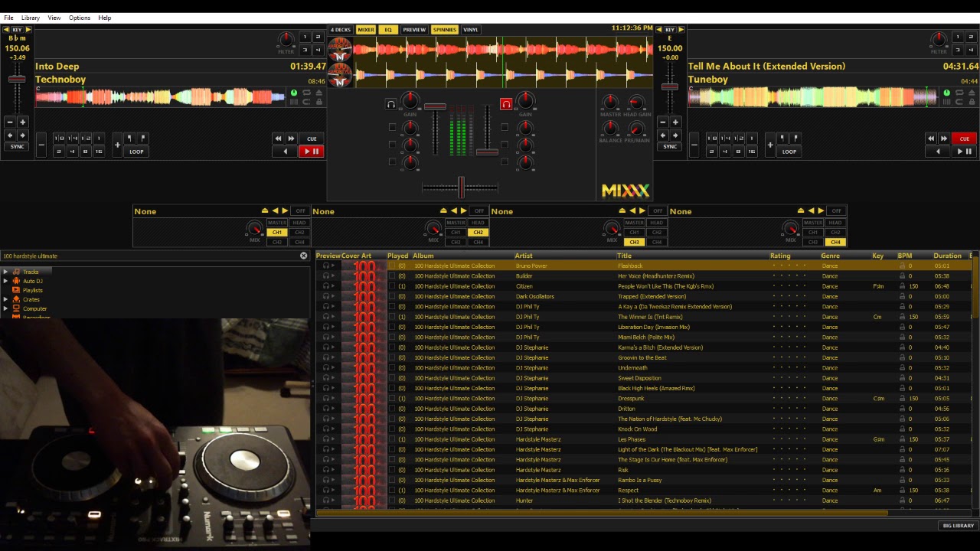
Task: Show the PREVIEW deck
Action: (414, 30)
